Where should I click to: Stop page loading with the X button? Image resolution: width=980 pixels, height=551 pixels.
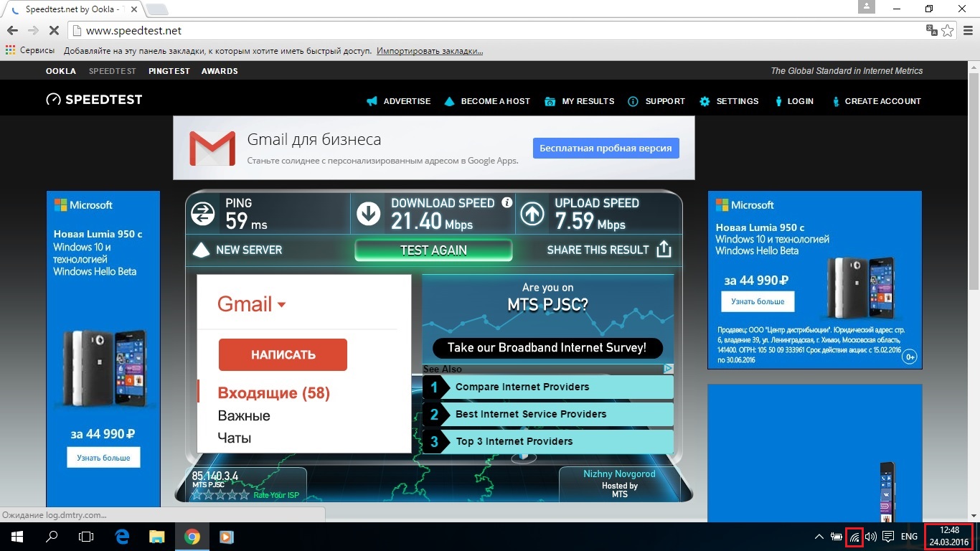(55, 31)
